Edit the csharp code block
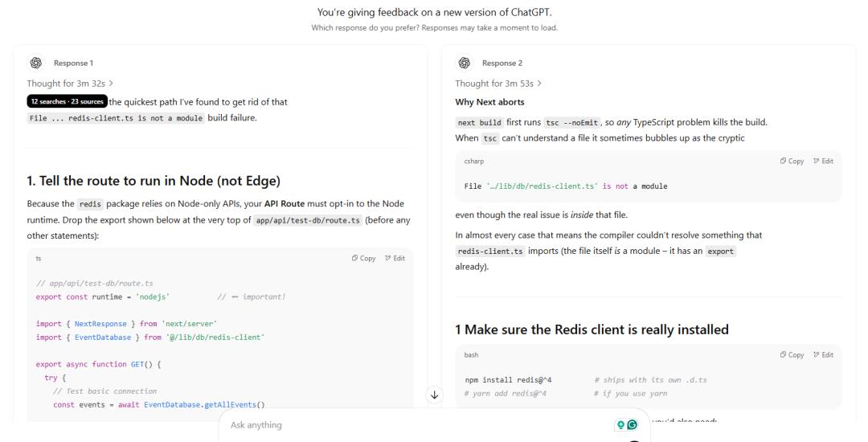This screenshot has height=442, width=868. point(822,162)
